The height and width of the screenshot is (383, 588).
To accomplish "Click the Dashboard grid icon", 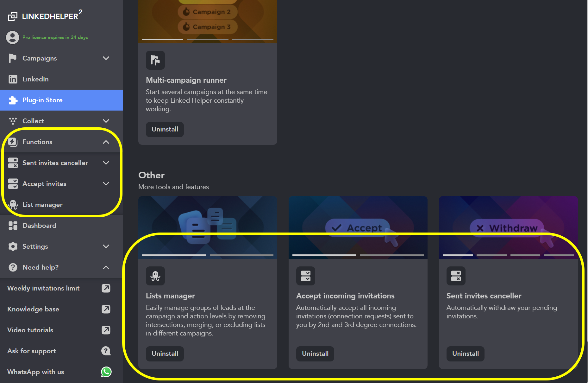I will 13,226.
